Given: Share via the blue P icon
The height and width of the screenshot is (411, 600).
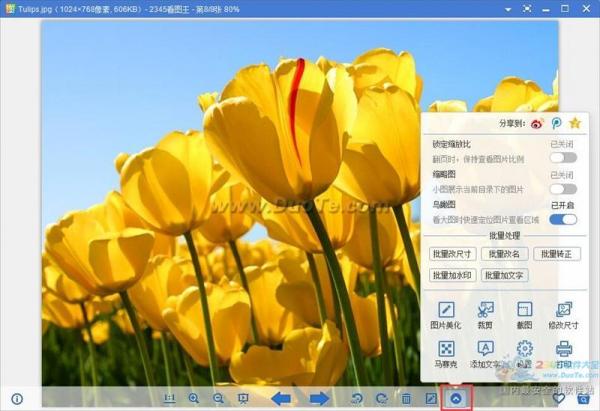Looking at the screenshot, I should 556,123.
